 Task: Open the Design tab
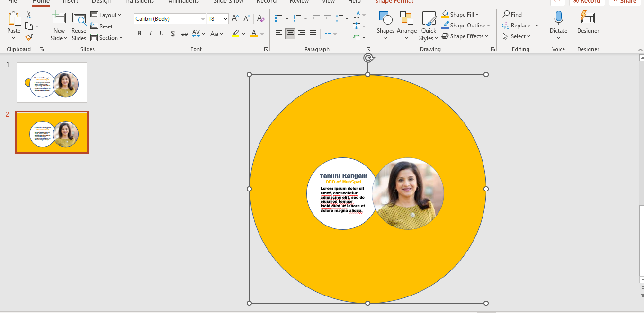click(101, 1)
